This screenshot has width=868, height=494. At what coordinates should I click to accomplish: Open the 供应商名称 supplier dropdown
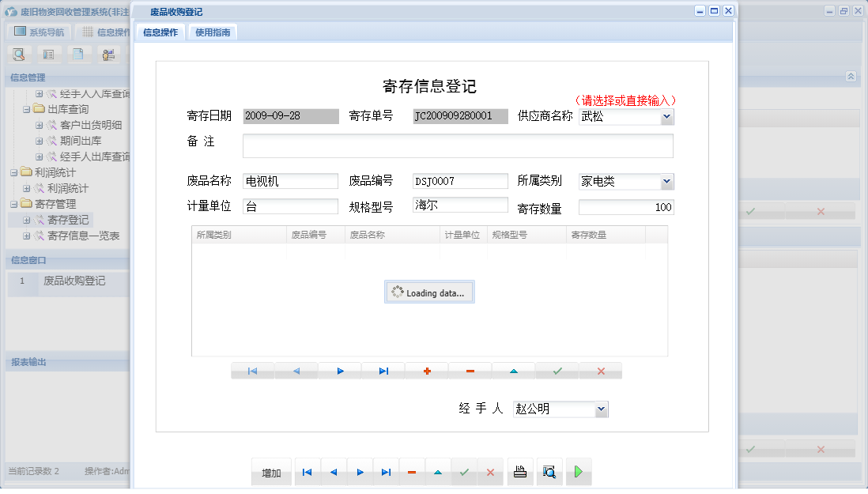(x=666, y=116)
